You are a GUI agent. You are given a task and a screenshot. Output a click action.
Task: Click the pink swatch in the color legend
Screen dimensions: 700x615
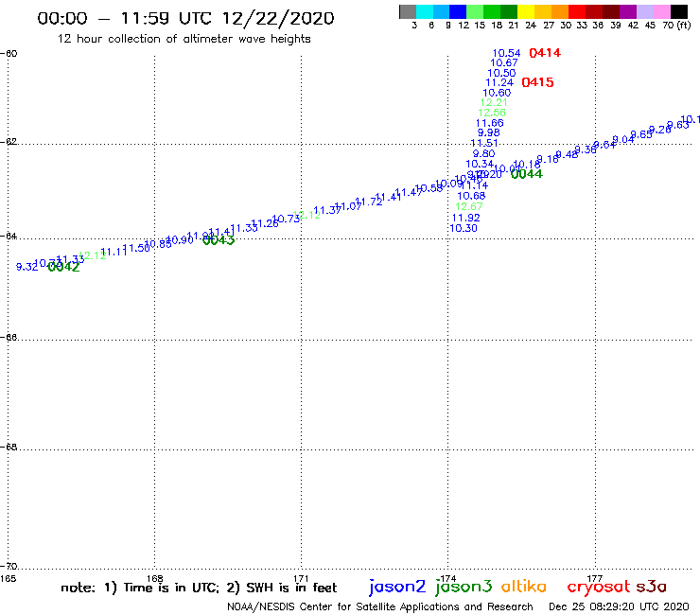(661, 12)
